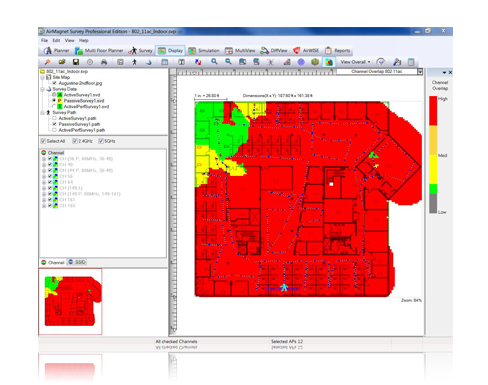Open the Simulation view
Viewport: 488px width, 385px height.
[204, 51]
